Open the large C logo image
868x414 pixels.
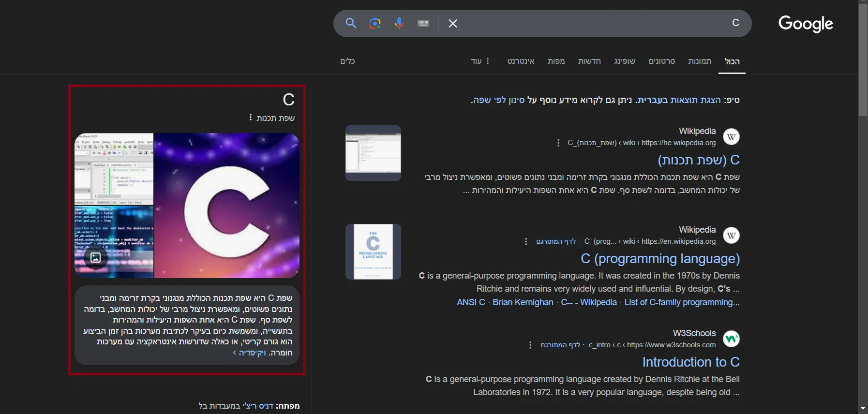click(227, 206)
